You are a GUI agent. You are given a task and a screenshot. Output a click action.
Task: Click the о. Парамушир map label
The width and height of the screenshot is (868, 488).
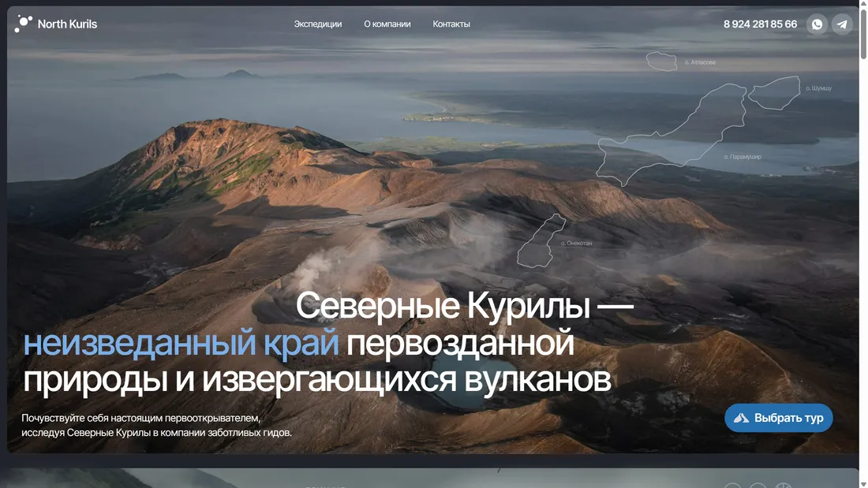point(743,157)
